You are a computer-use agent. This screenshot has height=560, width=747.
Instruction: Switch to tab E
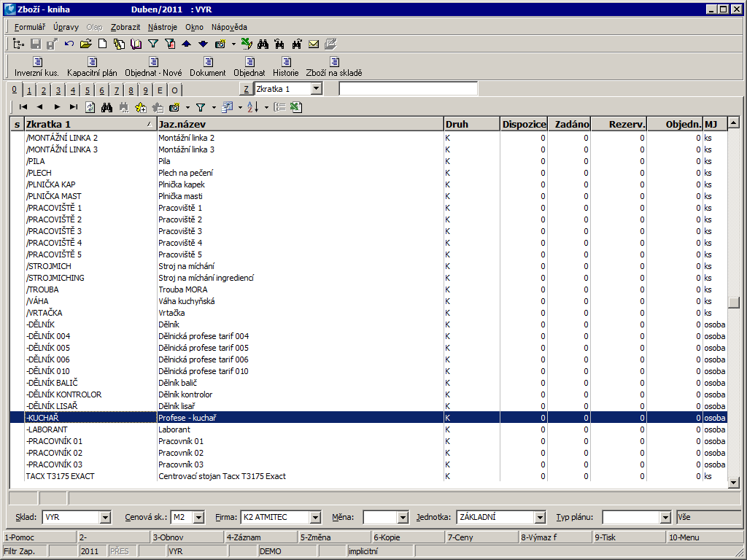coord(160,90)
